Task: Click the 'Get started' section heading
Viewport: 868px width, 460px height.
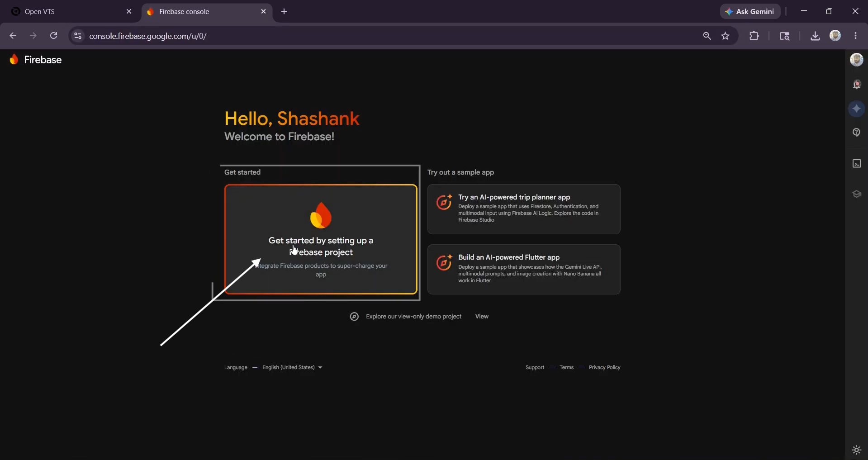Action: pyautogui.click(x=242, y=172)
